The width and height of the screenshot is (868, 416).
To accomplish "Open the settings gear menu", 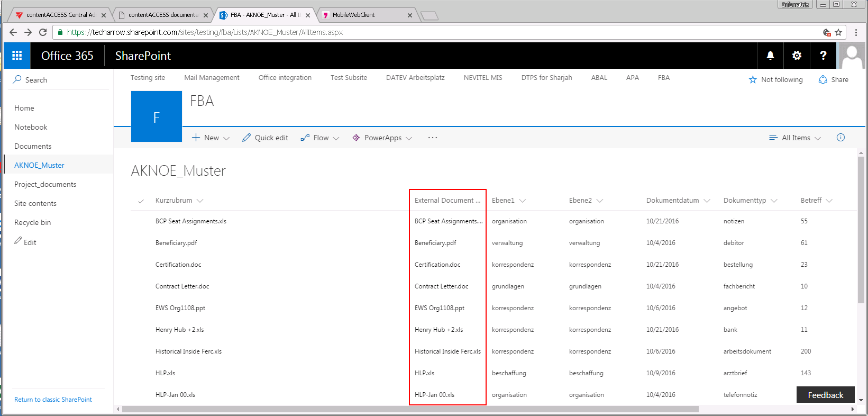I will tap(797, 56).
